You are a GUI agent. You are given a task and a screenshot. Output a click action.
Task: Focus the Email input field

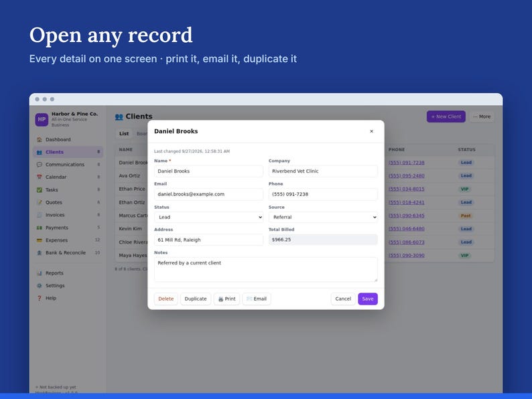click(208, 194)
